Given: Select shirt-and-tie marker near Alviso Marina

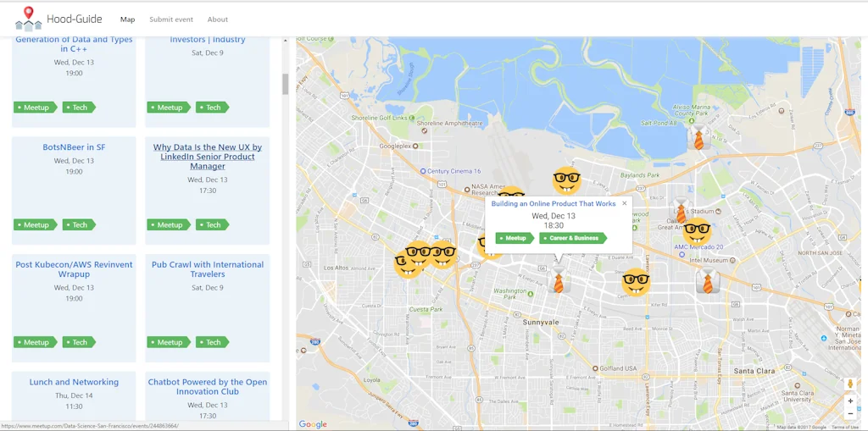Looking at the screenshot, I should point(698,136).
